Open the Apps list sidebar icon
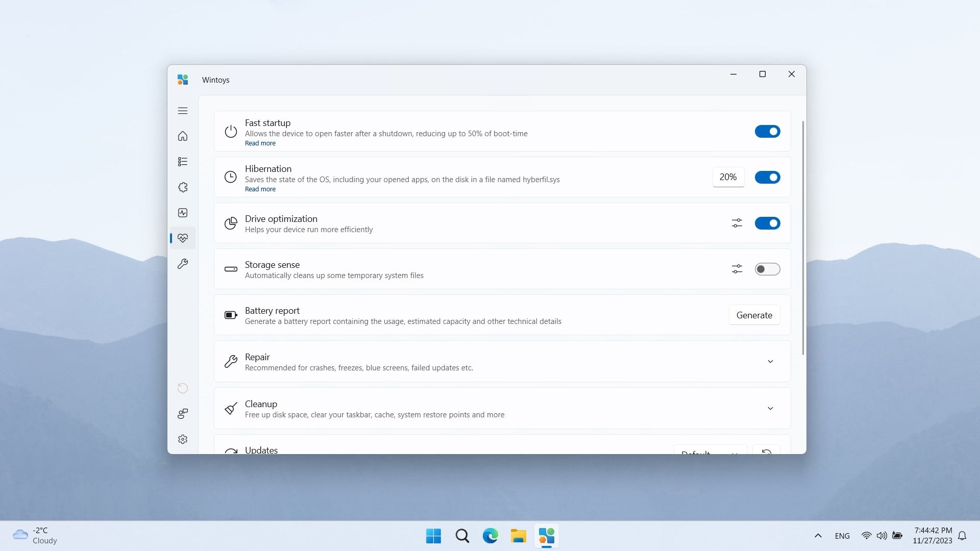The image size is (980, 551). tap(183, 162)
